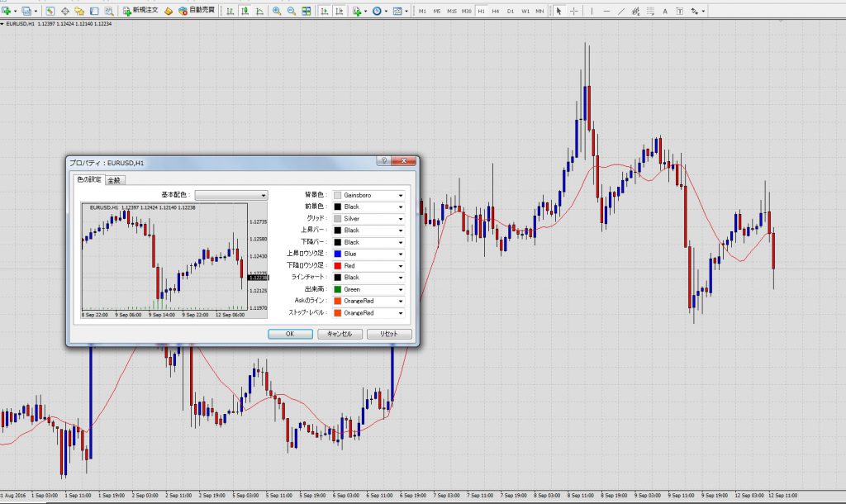Open the Navigator panel star icon
The width and height of the screenshot is (846, 504).
pyautogui.click(x=79, y=11)
